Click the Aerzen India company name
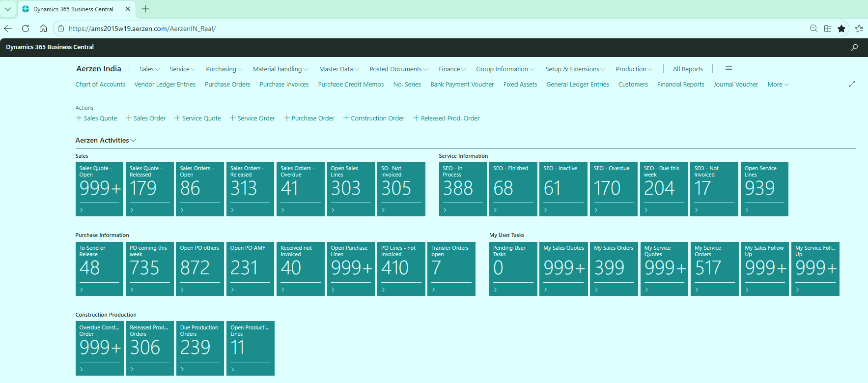The width and height of the screenshot is (868, 383). 99,69
